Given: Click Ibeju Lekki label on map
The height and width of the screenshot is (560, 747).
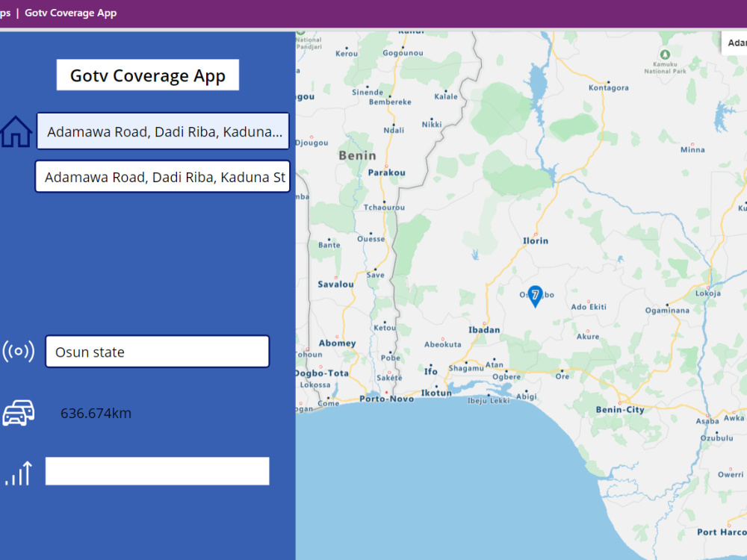Looking at the screenshot, I should tap(489, 400).
